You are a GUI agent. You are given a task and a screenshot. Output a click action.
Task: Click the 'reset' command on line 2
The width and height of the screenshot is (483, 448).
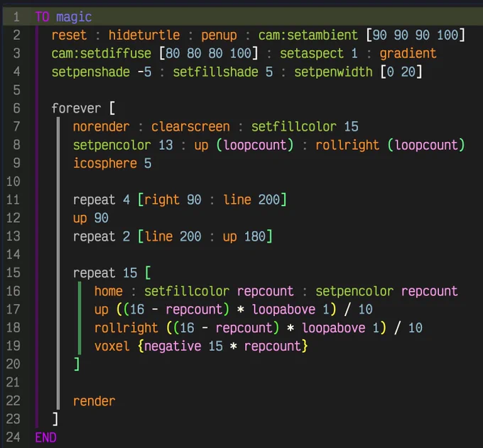pos(69,35)
